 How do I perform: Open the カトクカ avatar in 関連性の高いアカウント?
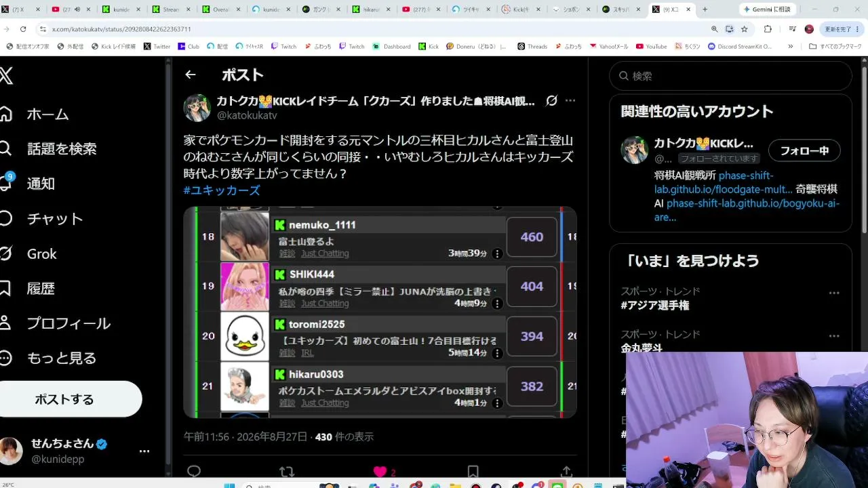(635, 150)
